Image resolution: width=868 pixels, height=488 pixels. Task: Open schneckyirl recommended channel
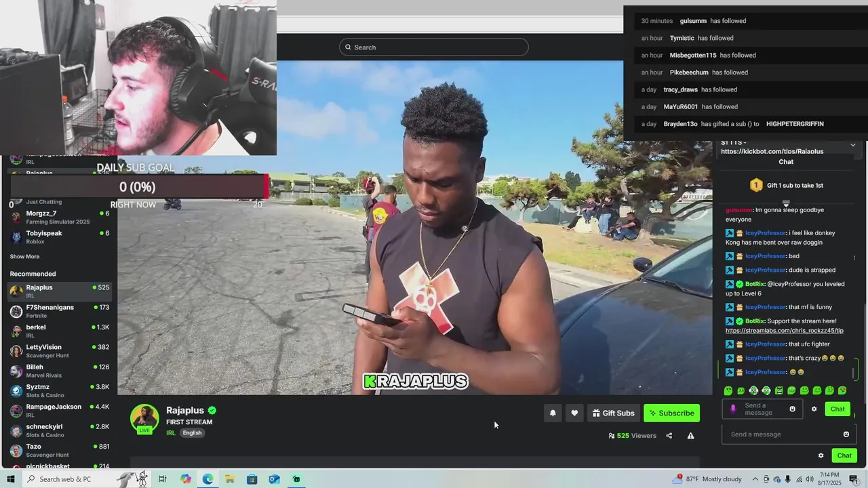(60, 430)
